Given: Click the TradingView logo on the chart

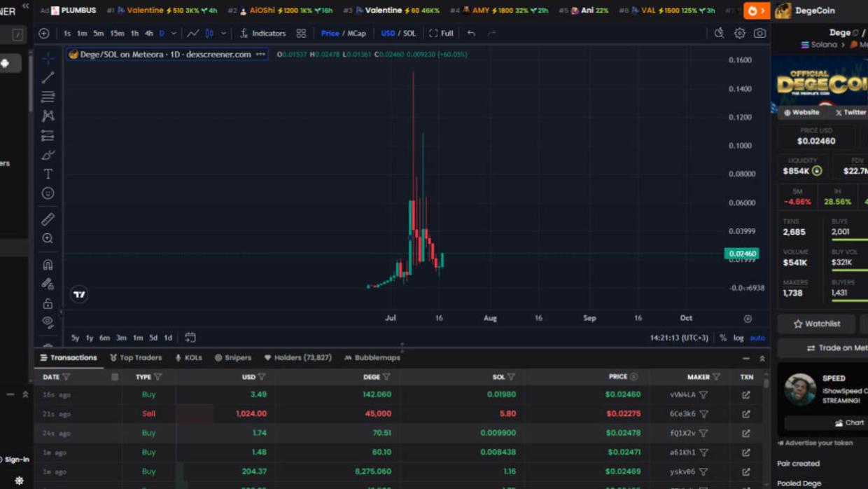Looking at the screenshot, I should tap(79, 294).
